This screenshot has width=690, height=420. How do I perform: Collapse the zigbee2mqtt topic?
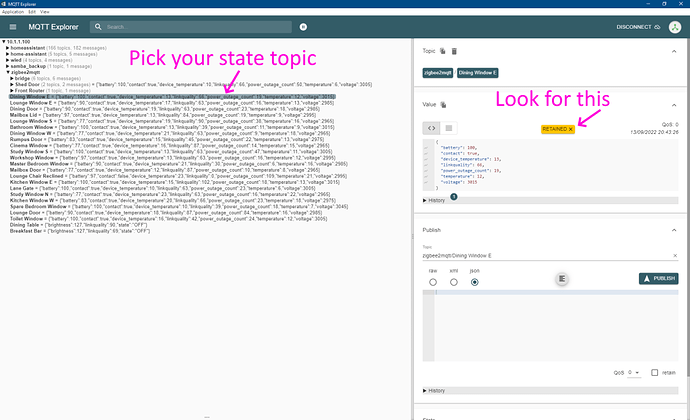pyautogui.click(x=8, y=72)
